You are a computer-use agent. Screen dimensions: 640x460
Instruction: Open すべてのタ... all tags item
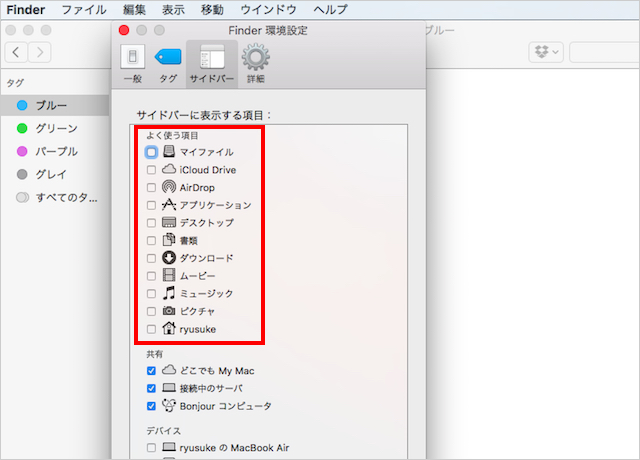coord(55,198)
